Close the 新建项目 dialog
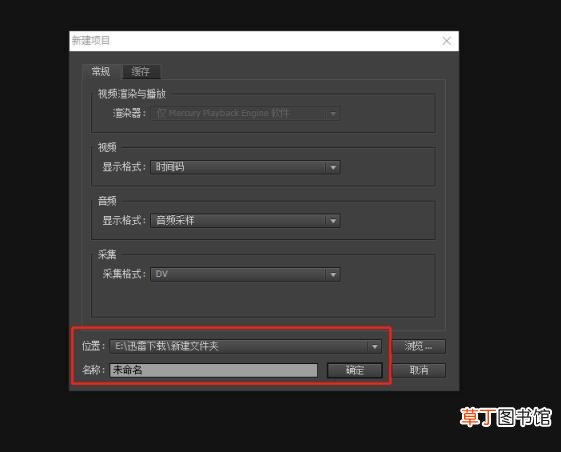 pyautogui.click(x=447, y=41)
